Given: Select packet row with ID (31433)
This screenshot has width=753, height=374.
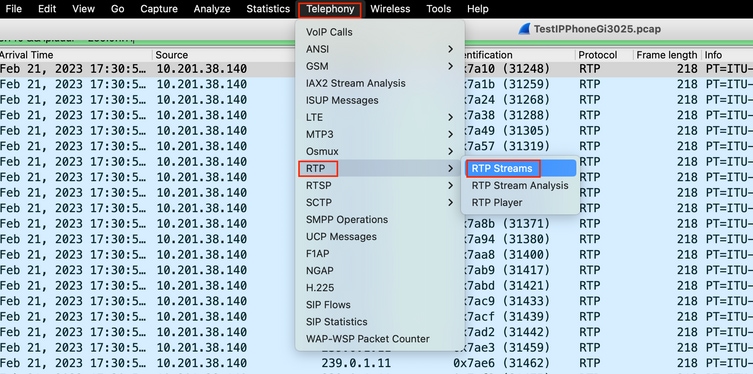Looking at the screenshot, I should click(376, 301).
